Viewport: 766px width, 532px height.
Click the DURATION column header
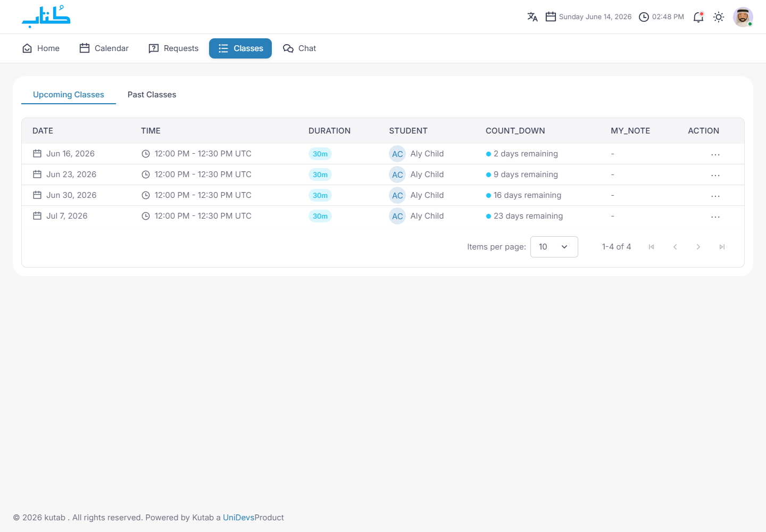pos(329,131)
